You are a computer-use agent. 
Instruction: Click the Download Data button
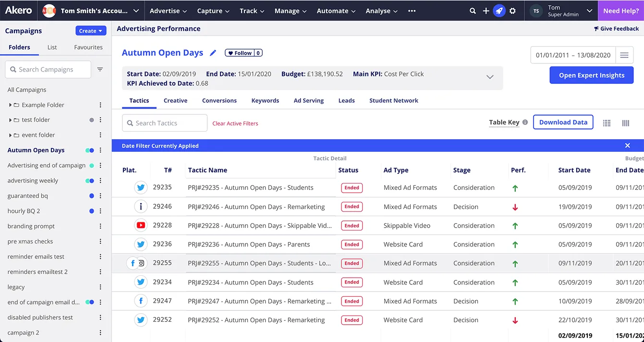[563, 122]
